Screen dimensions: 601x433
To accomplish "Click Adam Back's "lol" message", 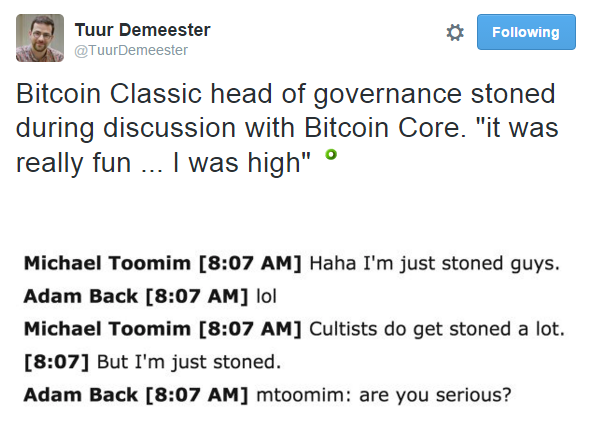I will pyautogui.click(x=266, y=296).
